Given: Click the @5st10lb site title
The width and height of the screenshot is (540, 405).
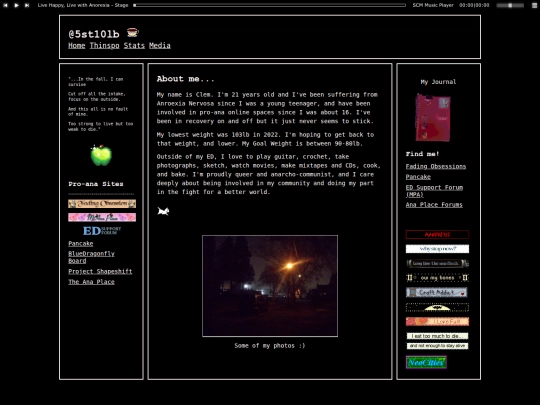Looking at the screenshot, I should 94,34.
